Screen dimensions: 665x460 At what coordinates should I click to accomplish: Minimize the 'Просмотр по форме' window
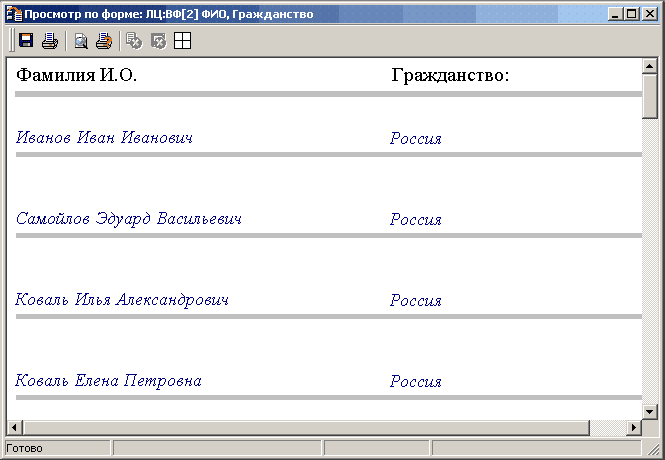tap(615, 14)
